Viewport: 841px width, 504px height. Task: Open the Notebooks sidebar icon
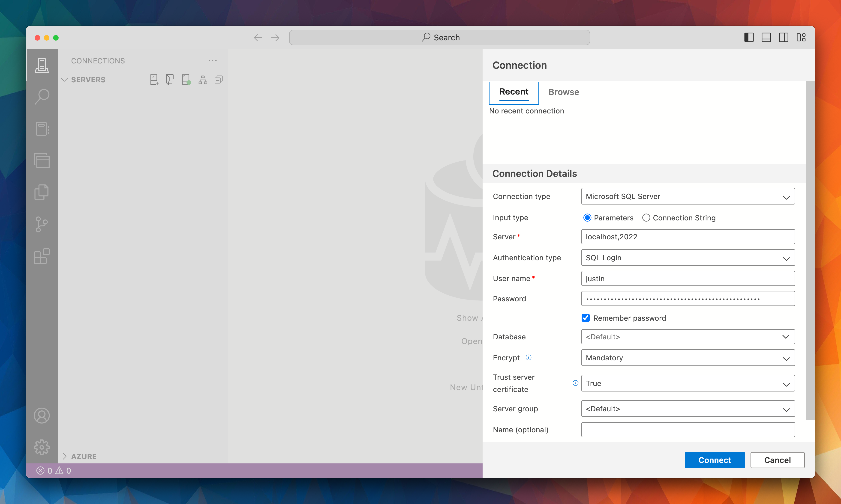[x=42, y=129]
